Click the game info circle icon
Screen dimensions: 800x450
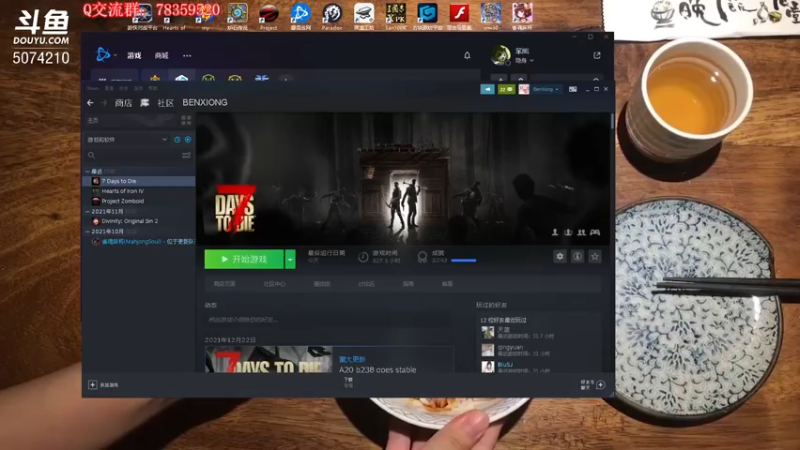point(577,257)
